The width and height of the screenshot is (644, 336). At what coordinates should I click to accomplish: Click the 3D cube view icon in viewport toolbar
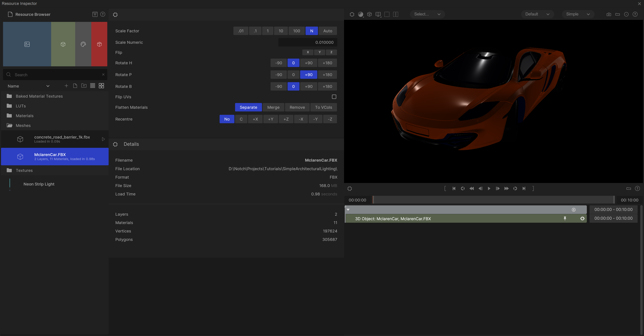(369, 14)
